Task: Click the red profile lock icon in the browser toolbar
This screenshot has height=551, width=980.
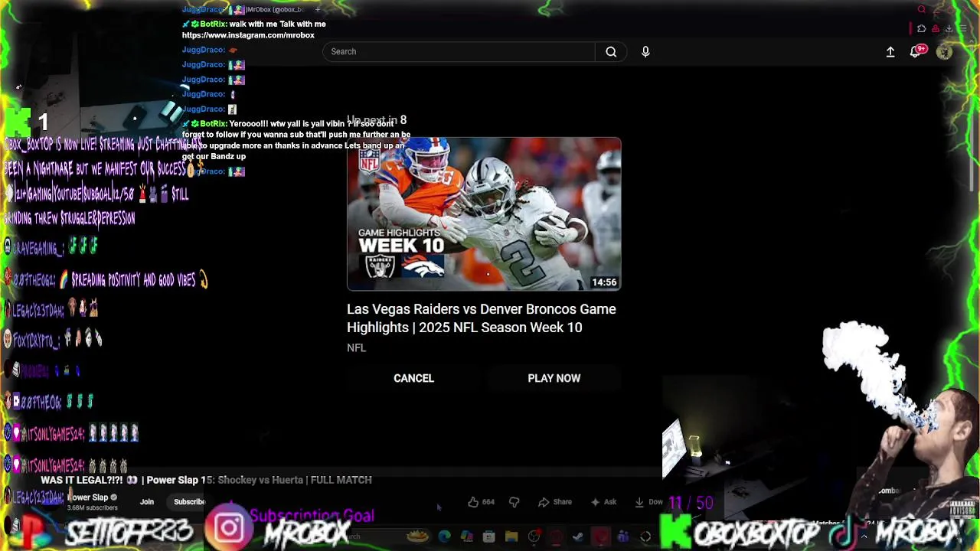Action: (x=936, y=28)
